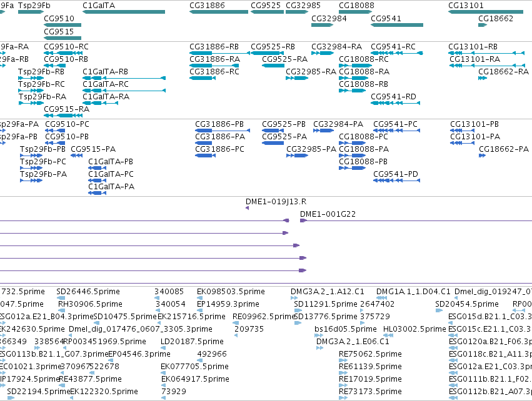
Task: Select the CG9541 gene bar
Action: point(397,25)
